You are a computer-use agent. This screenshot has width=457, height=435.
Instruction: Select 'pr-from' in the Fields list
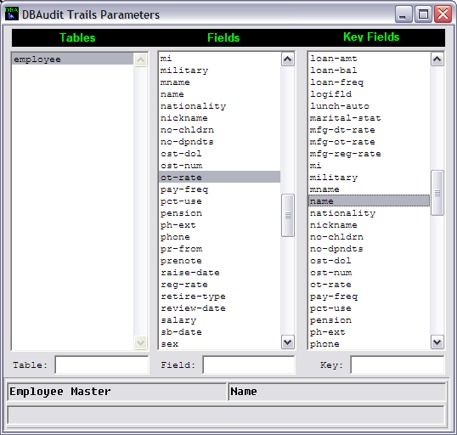point(220,249)
